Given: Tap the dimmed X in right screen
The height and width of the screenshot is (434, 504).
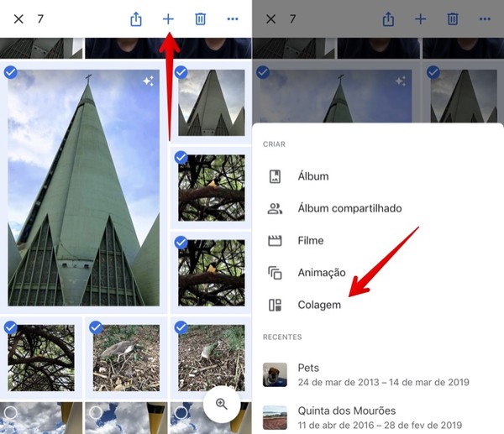Looking at the screenshot, I should [x=271, y=19].
